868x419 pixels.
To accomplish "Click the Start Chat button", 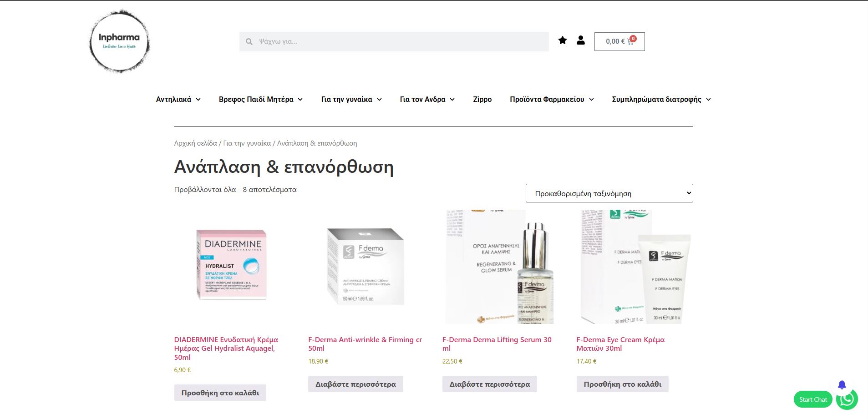I will coord(813,399).
